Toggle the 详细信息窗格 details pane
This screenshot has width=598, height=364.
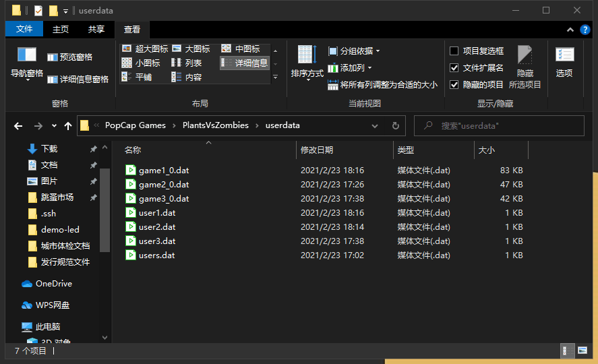pos(78,80)
